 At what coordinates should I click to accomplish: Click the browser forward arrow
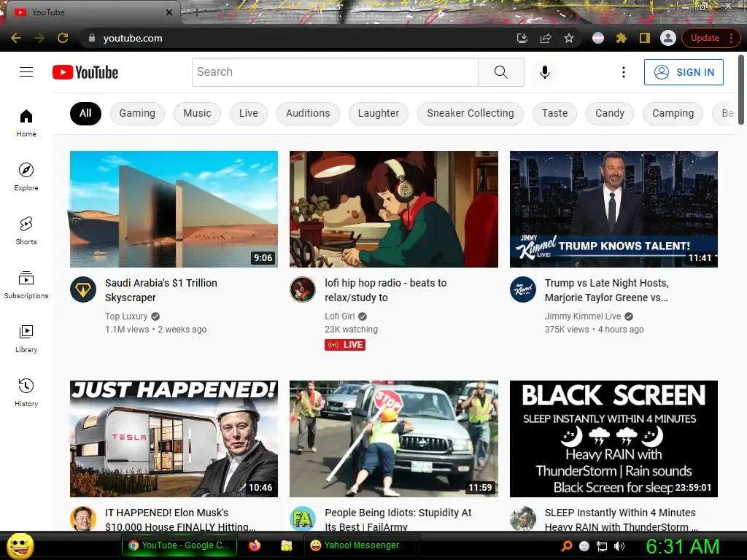click(39, 38)
